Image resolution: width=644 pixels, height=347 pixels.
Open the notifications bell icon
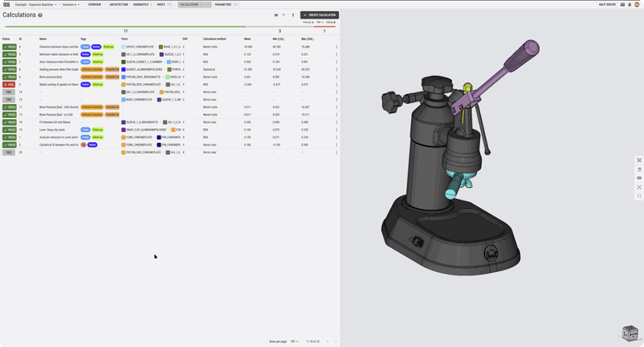pyautogui.click(x=629, y=5)
